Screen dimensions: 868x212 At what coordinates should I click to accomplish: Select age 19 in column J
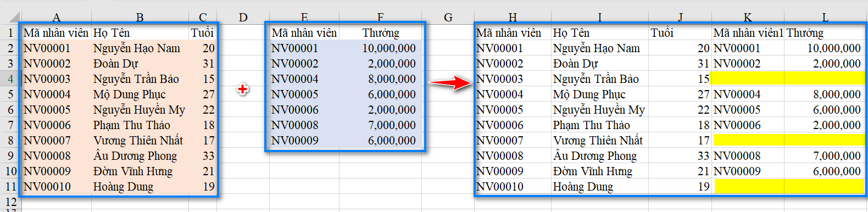[x=704, y=187]
